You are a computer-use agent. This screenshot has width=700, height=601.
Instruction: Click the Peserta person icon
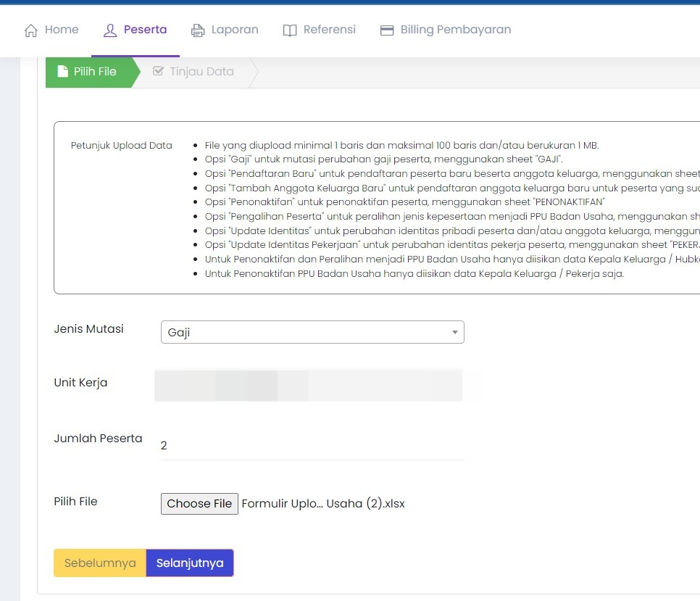click(x=109, y=30)
